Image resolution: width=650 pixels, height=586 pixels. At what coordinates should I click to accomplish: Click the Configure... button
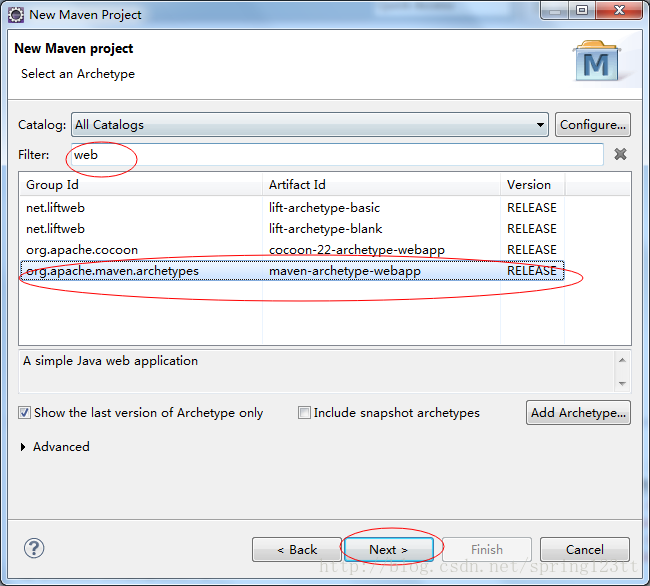coord(593,125)
